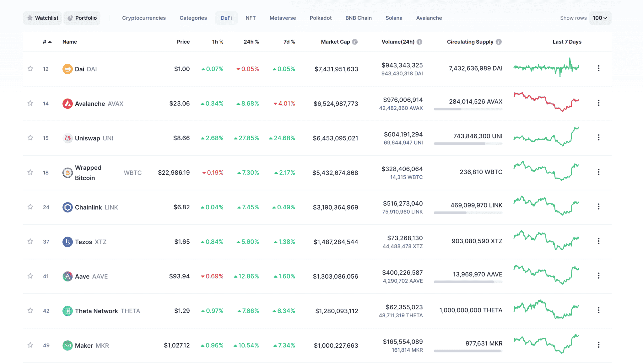Click the Market Cap info icon

[x=355, y=42]
